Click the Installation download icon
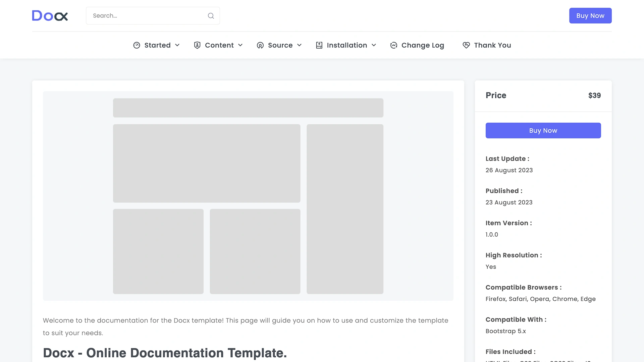The width and height of the screenshot is (644, 362). [x=319, y=45]
